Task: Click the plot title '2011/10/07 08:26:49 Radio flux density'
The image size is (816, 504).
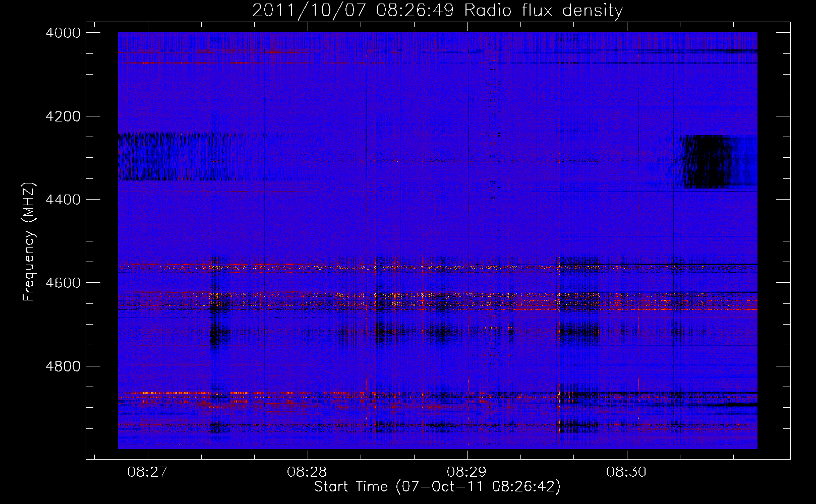Action: pos(437,11)
